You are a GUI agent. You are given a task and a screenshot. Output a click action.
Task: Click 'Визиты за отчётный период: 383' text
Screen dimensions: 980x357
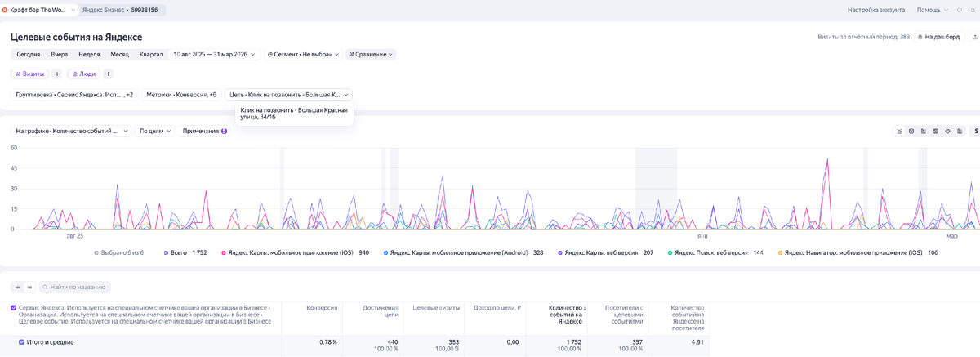[863, 37]
